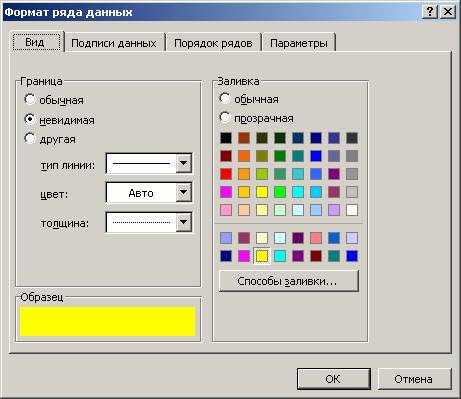Screen dimensions: 461x399
Task: Pick the charcoal darkest gray swatch
Action: pos(352,138)
